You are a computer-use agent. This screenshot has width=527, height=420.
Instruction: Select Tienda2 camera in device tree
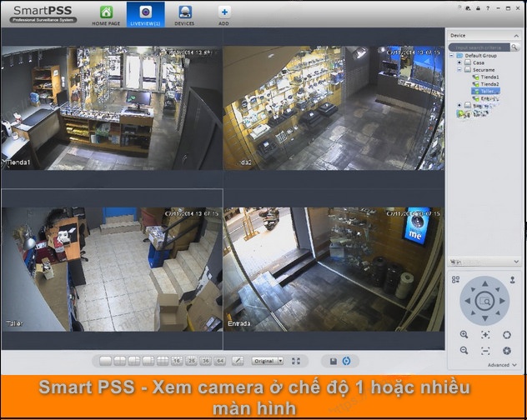point(485,84)
